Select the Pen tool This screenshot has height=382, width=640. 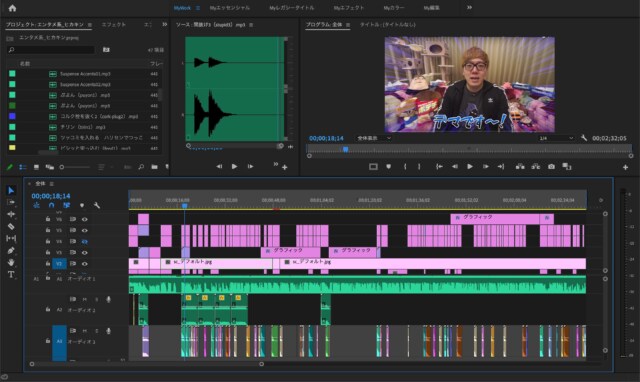(x=11, y=250)
